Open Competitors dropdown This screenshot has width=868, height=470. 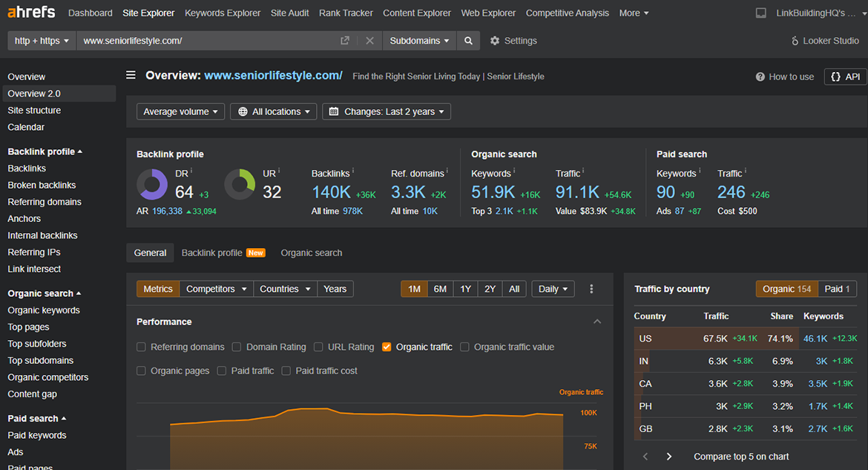point(217,289)
